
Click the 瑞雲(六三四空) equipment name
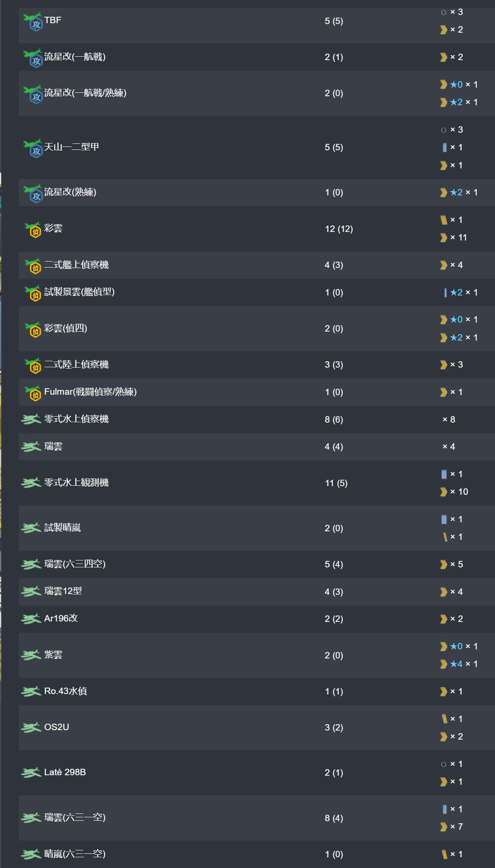(75, 564)
